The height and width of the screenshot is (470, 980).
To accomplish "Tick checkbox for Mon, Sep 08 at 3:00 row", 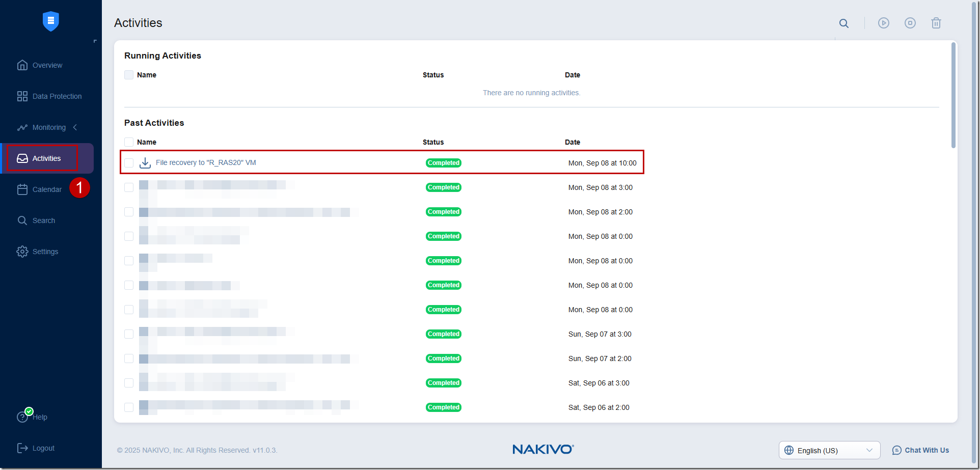I will tap(129, 187).
